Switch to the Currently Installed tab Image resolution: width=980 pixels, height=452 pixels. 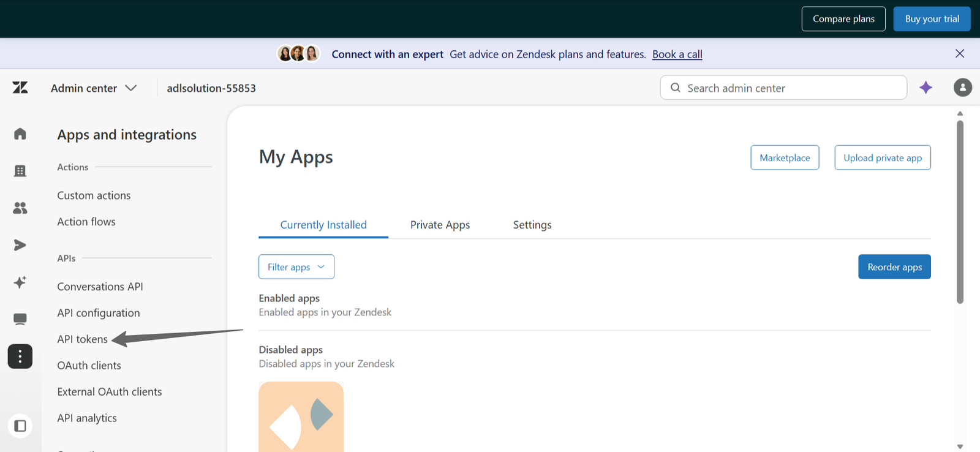(x=323, y=225)
